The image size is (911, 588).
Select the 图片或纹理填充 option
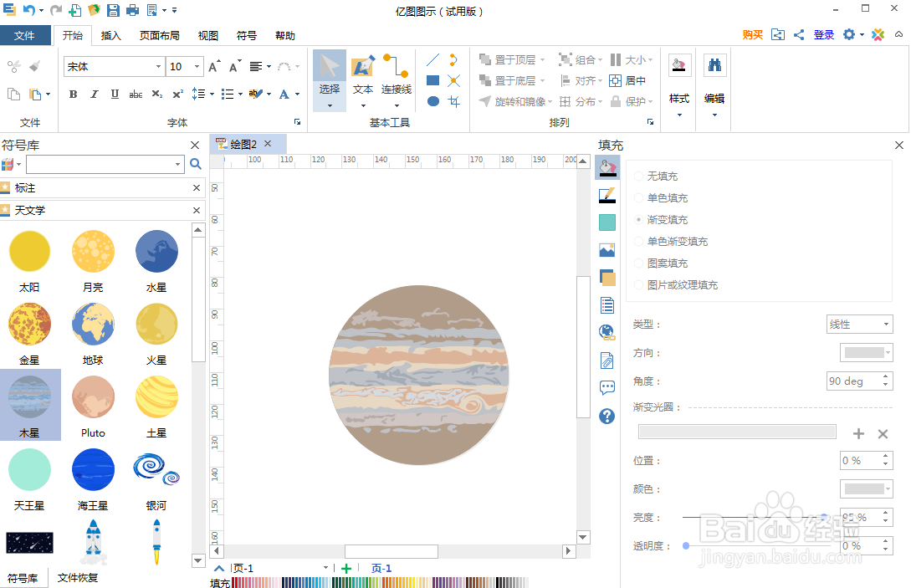point(676,285)
